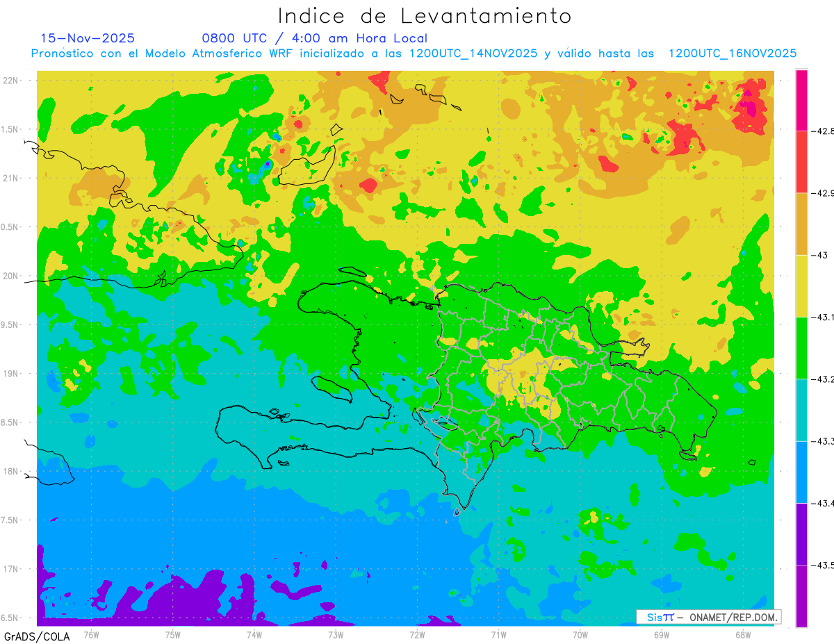Select the 20N latitude label
Image resolution: width=834 pixels, height=644 pixels.
pos(12,276)
